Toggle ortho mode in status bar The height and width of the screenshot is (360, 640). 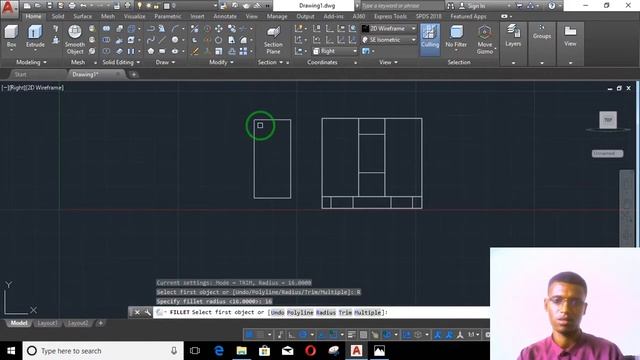291,335
